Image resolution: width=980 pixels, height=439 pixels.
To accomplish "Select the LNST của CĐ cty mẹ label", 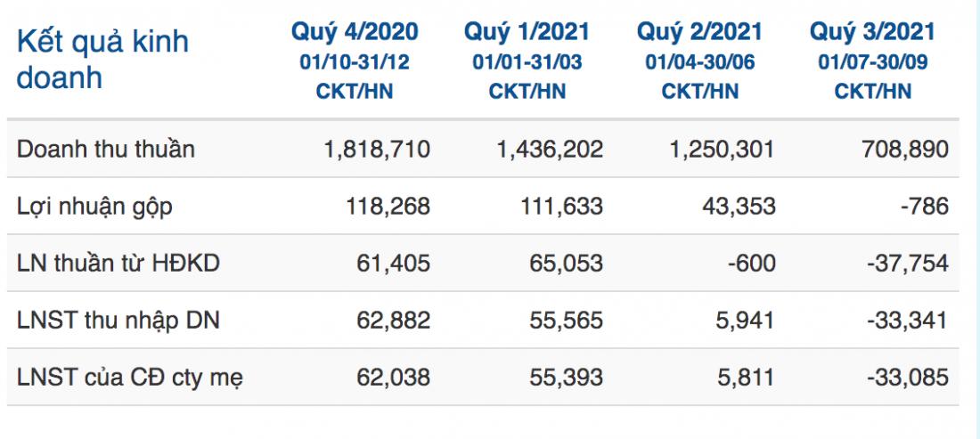I will [130, 378].
